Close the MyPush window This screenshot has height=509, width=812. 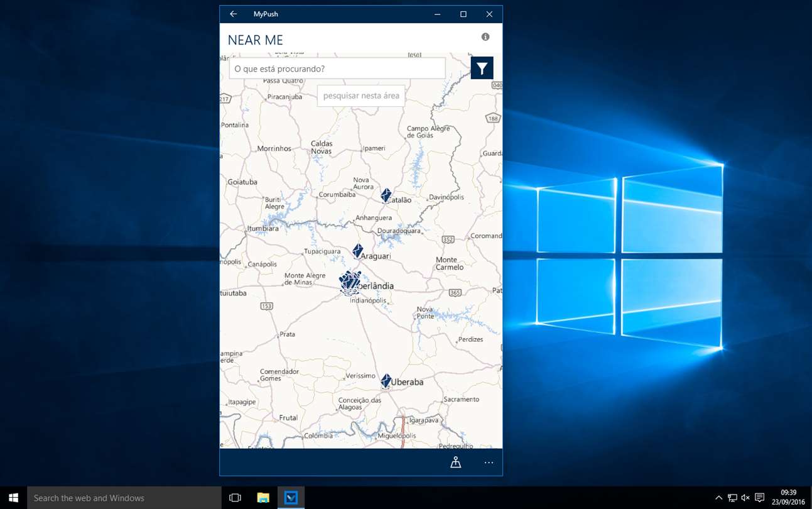coord(489,14)
